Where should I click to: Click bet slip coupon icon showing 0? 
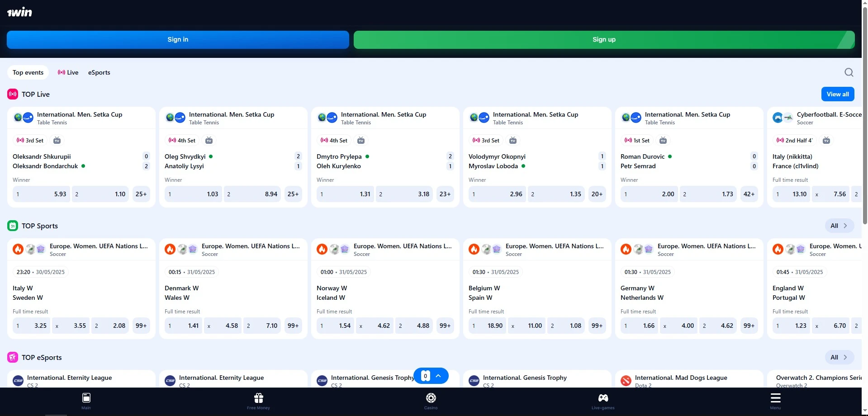tap(425, 376)
